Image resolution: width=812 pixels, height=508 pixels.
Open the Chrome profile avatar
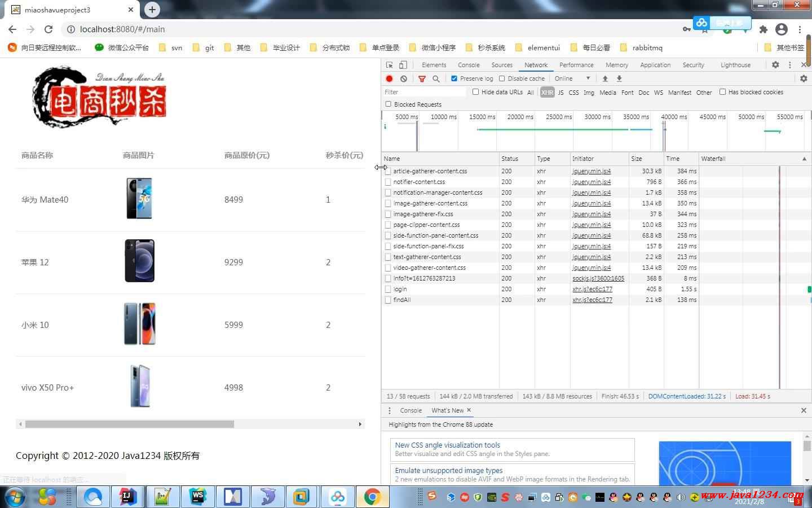782,29
